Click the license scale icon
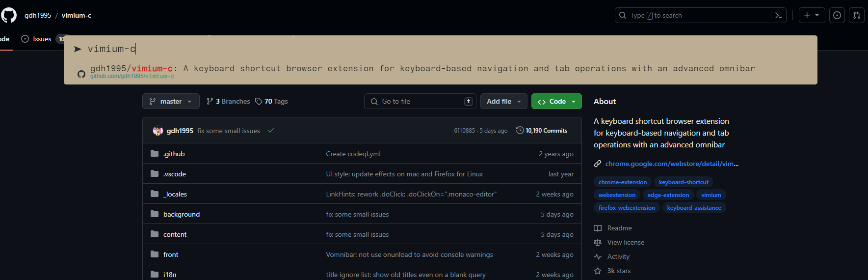868x280 pixels. 598,242
